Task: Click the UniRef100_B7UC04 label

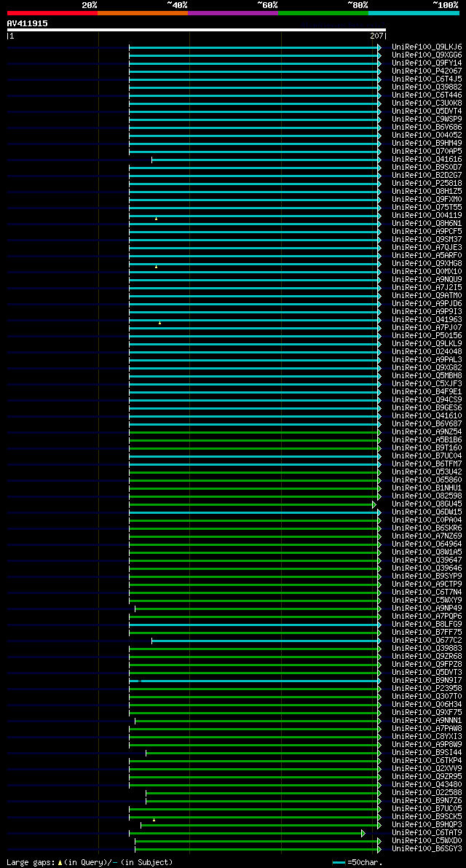Action: (x=427, y=456)
